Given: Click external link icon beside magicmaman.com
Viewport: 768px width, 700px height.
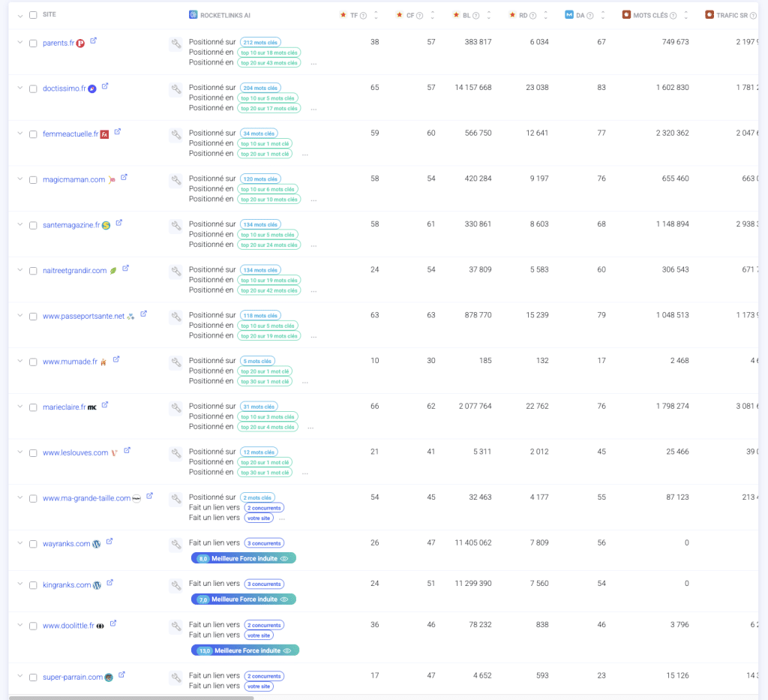Looking at the screenshot, I should coord(124,178).
